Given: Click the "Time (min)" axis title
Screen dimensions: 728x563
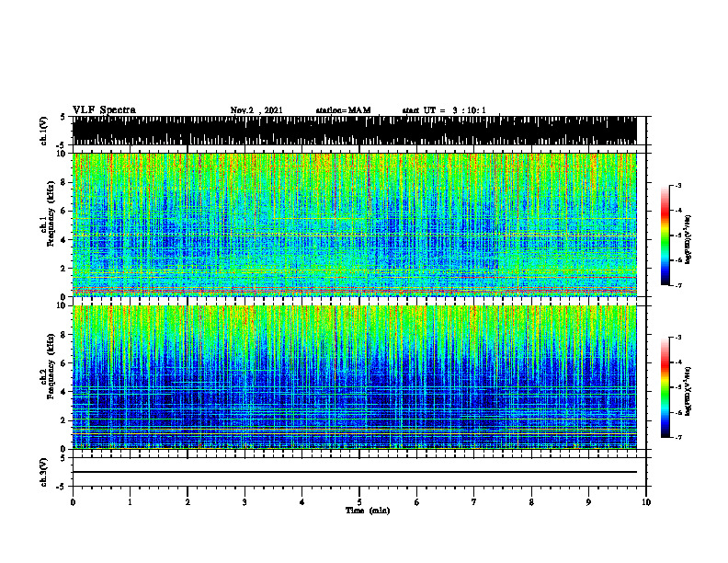Looking at the screenshot, I should point(368,511).
